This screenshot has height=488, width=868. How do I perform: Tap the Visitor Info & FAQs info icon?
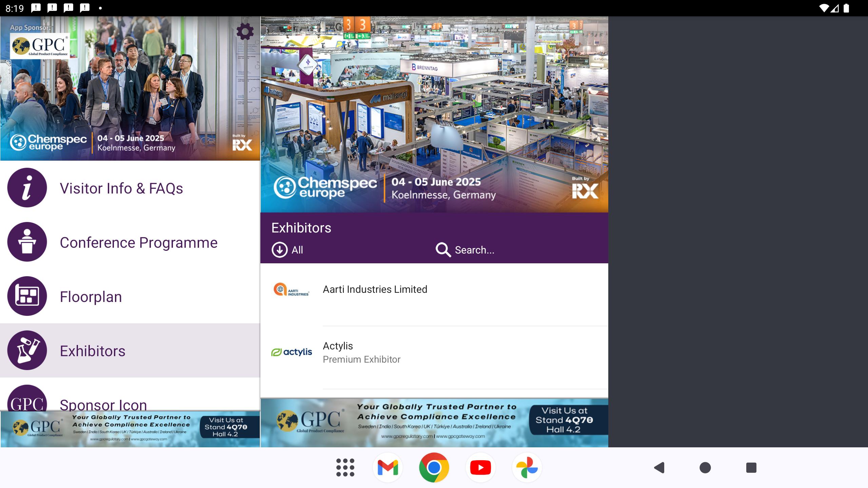coord(27,187)
